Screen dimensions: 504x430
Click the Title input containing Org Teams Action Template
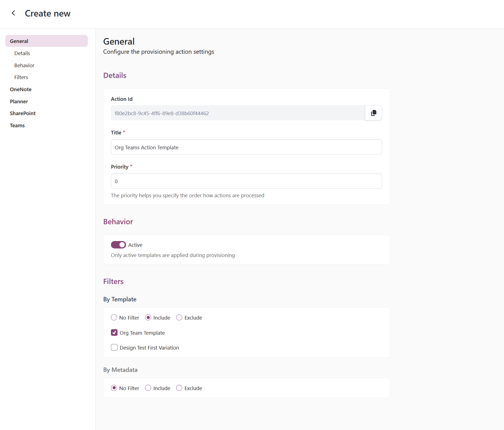[x=246, y=147]
